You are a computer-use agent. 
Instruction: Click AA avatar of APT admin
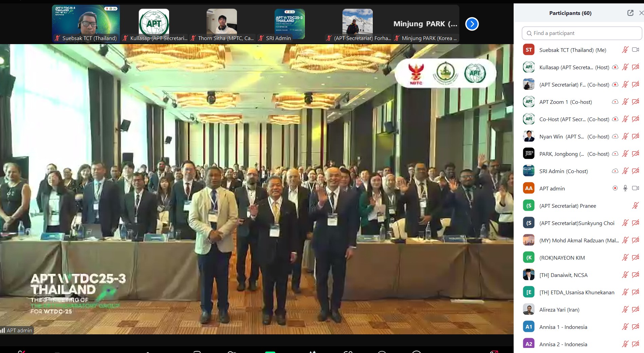click(x=529, y=188)
